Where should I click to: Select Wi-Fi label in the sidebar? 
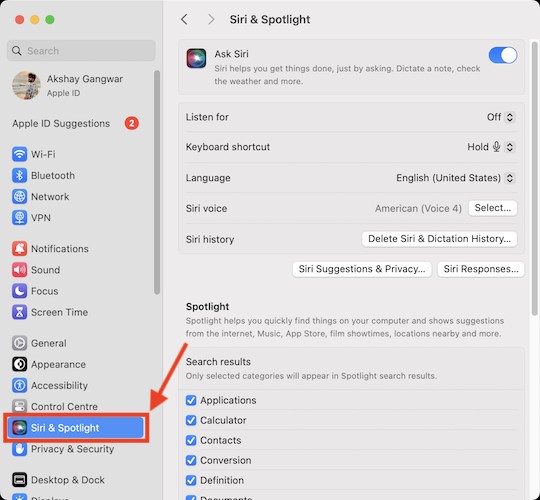click(43, 154)
